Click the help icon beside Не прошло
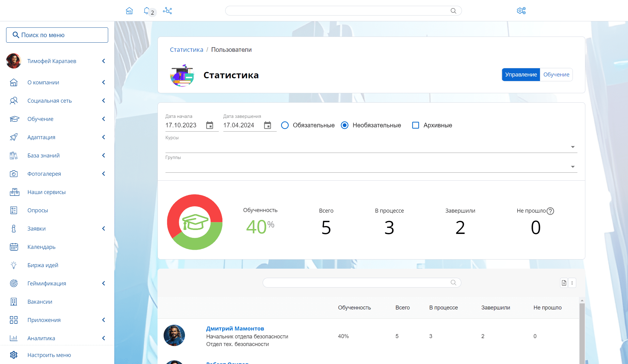Screen dimensions: 628x364 (x=550, y=211)
